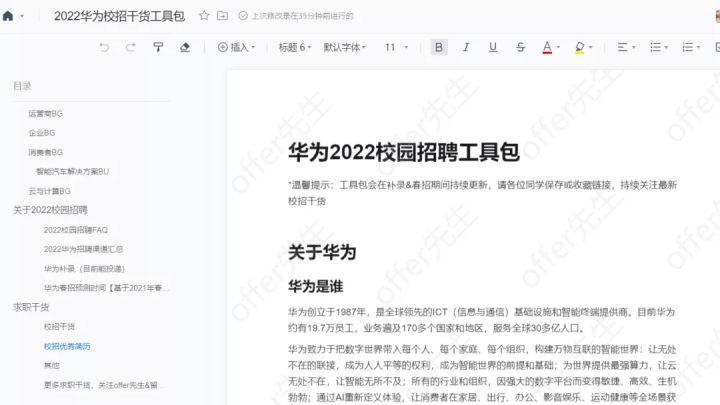Open font color dropdown arrow

(558, 47)
